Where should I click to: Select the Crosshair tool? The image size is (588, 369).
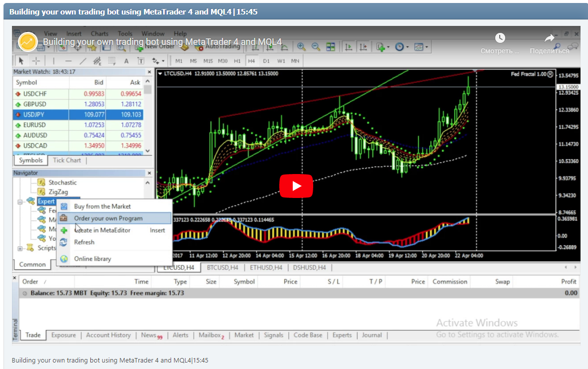35,60
